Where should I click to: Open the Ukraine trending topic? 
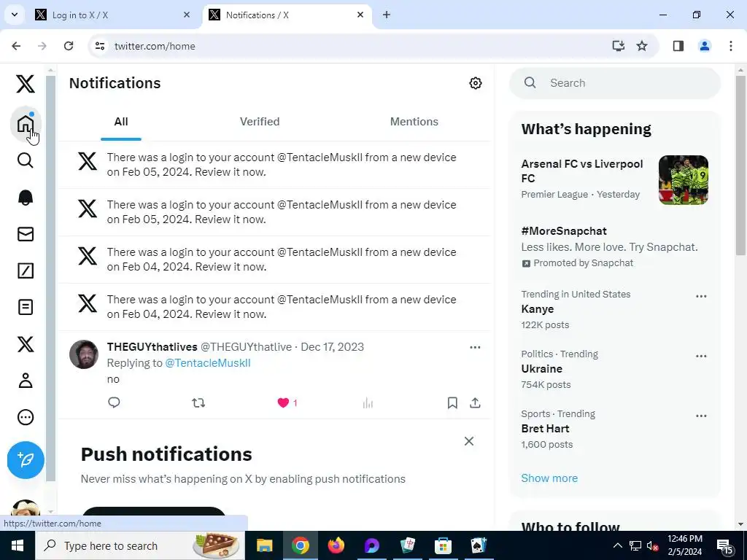click(x=542, y=368)
